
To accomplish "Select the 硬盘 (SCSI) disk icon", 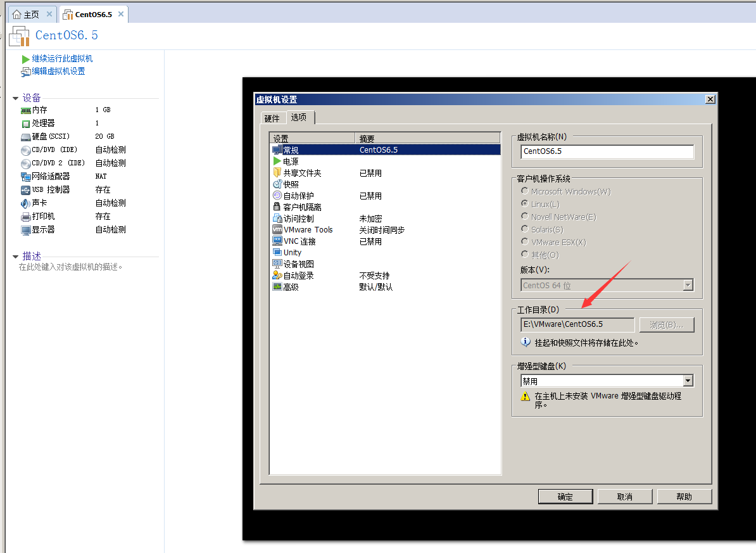I will [25, 137].
